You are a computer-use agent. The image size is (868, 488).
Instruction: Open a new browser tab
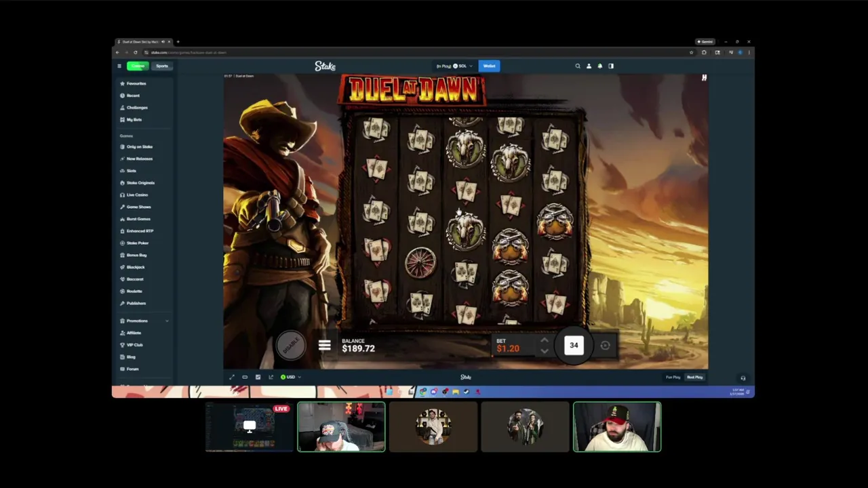click(178, 42)
